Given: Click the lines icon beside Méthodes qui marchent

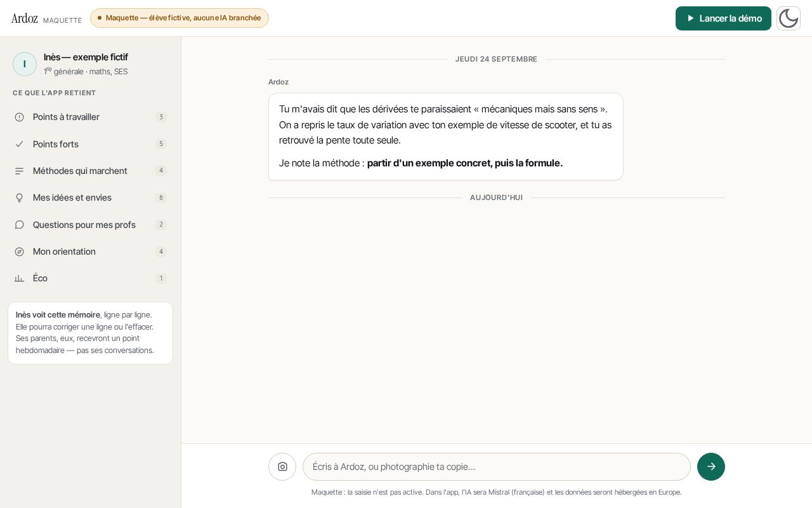Looking at the screenshot, I should pos(19,171).
